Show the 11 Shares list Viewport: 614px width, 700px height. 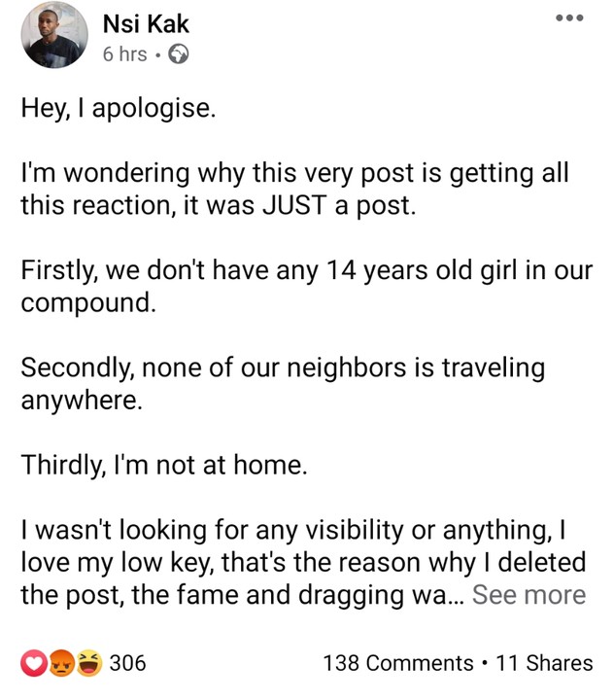point(544,664)
